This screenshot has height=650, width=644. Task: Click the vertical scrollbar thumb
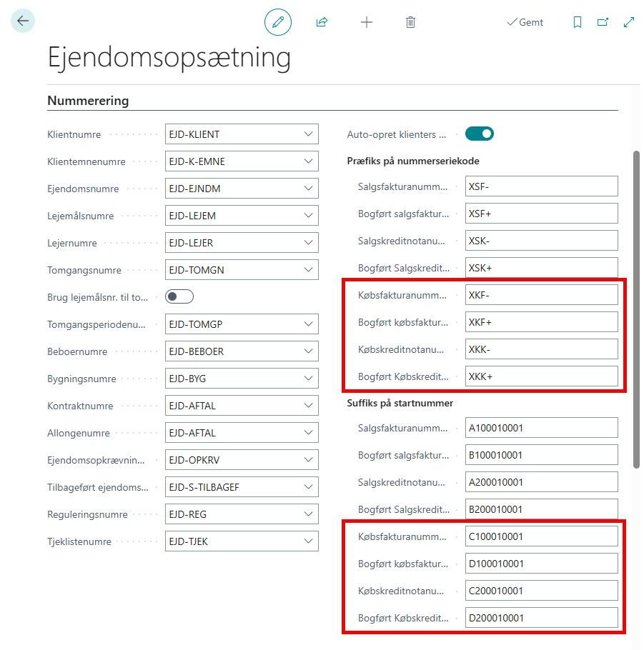click(x=636, y=310)
